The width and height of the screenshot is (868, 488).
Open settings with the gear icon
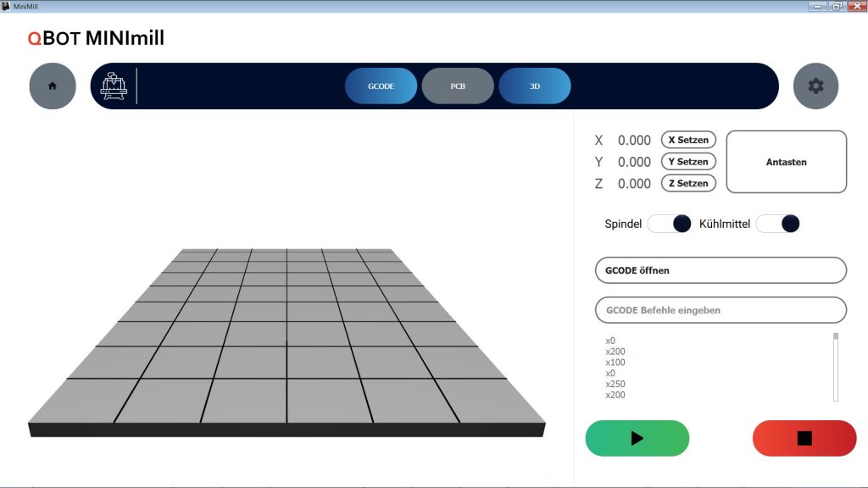pos(815,86)
